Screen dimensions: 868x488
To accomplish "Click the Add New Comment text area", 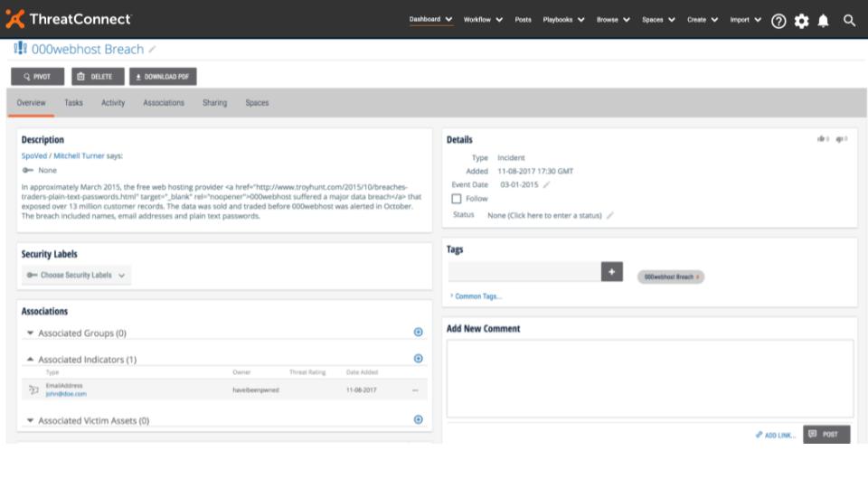I will click(x=650, y=379).
